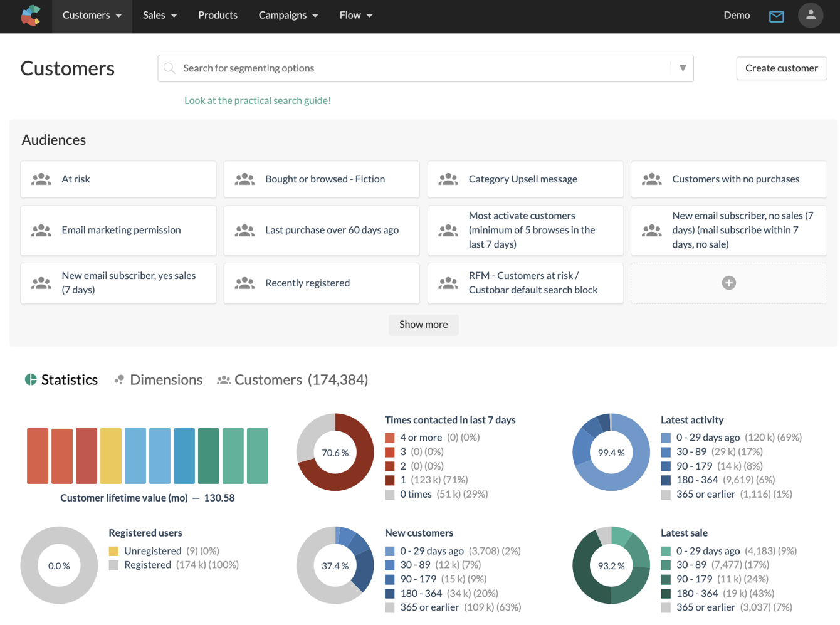Image resolution: width=840 pixels, height=625 pixels.
Task: Click the Times contacted donut chart
Action: [335, 452]
